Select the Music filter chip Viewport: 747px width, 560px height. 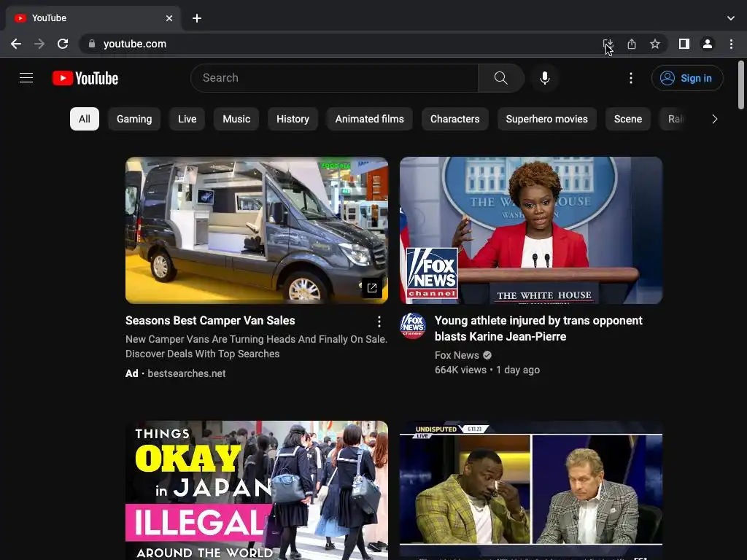[x=236, y=119]
